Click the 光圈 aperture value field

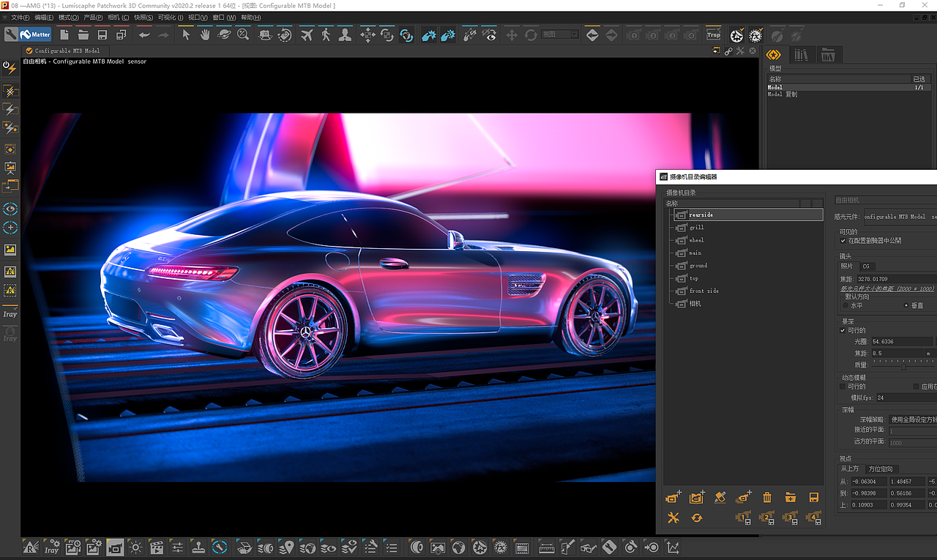click(902, 341)
